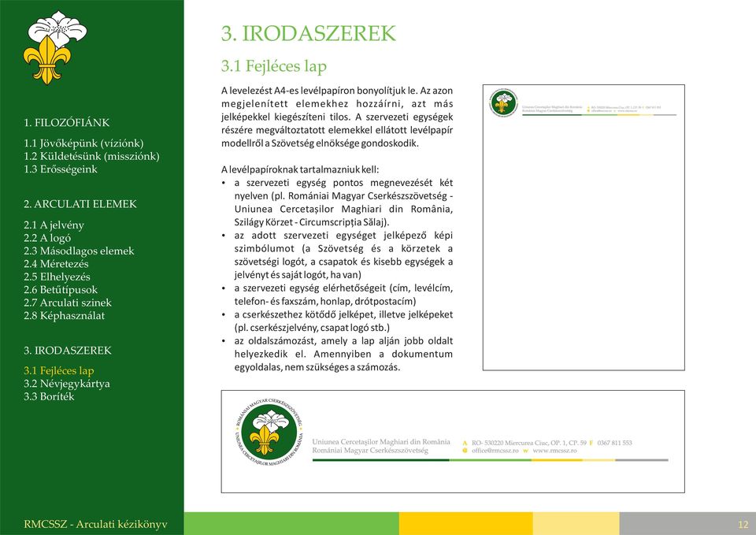
Task: Click the email 'office@rmcssz.ro'
Action: 495,451
